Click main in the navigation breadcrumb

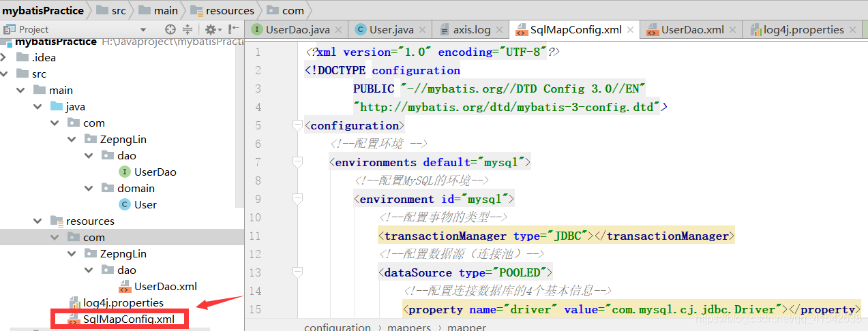click(166, 10)
